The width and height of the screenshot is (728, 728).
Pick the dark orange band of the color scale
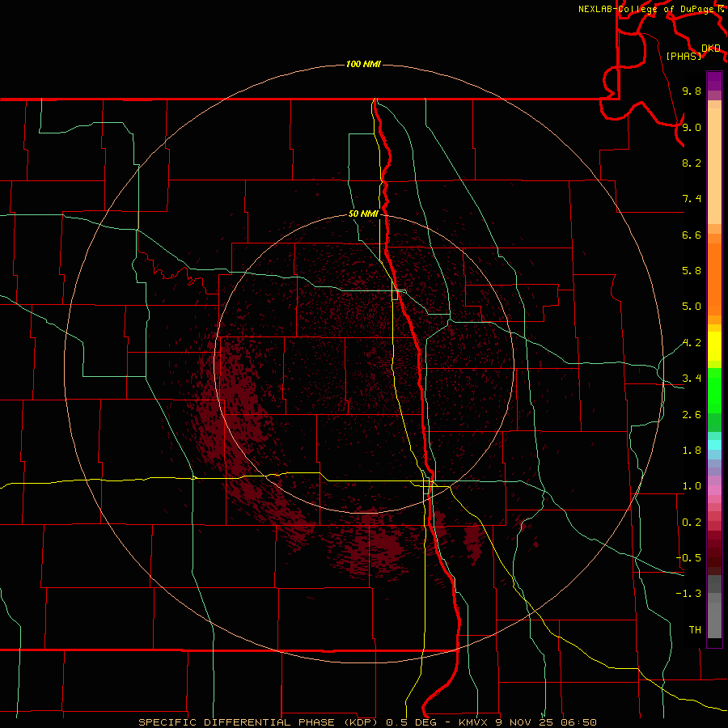click(x=714, y=279)
